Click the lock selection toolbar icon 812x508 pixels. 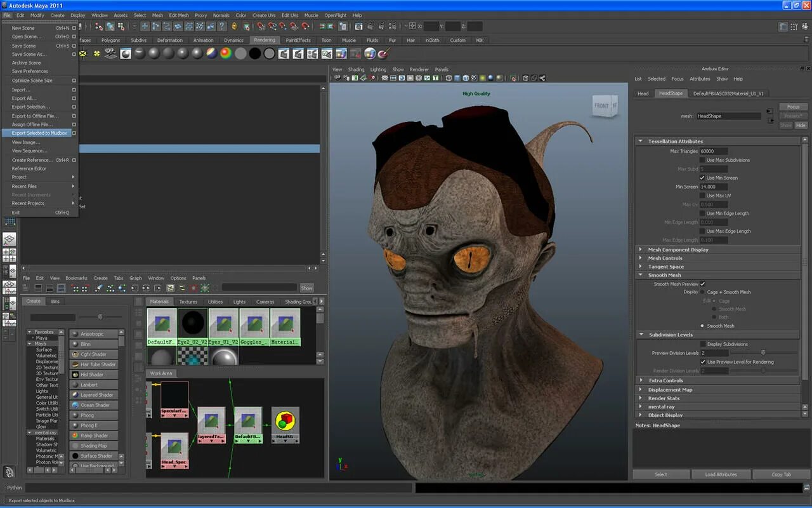point(233,26)
